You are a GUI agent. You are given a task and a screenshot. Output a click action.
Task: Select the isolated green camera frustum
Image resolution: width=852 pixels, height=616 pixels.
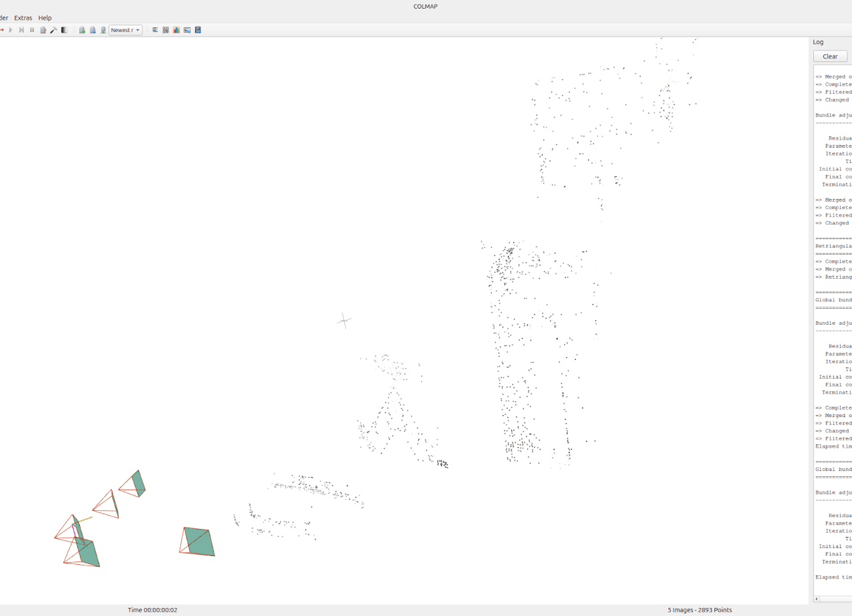coord(198,541)
